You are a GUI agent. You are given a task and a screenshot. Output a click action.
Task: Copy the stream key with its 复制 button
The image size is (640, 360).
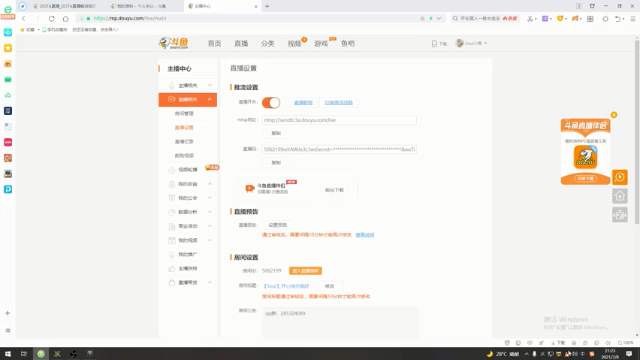coord(276,162)
